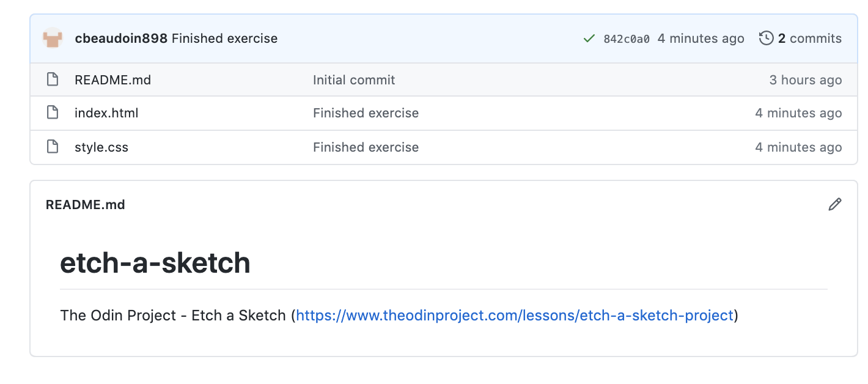Viewport: 868px width, 384px height.
Task: Follow the theodinproject.com etch-a-sketch lesson link
Action: pyautogui.click(x=514, y=316)
